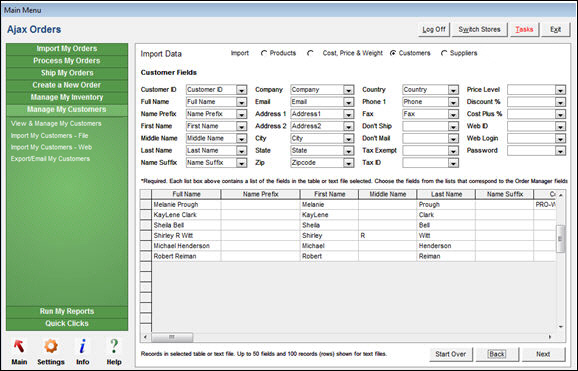Image resolution: width=578 pixels, height=371 pixels.
Task: Click the Next button
Action: pos(543,354)
